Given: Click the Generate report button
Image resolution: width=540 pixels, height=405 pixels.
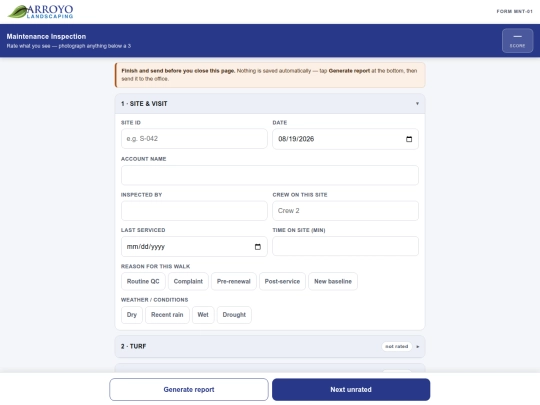Looking at the screenshot, I should pos(189,390).
